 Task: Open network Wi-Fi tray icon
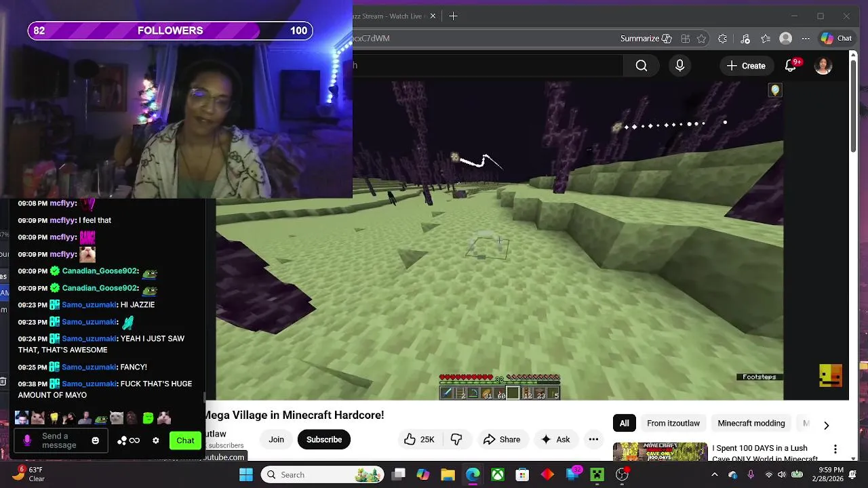(x=768, y=474)
